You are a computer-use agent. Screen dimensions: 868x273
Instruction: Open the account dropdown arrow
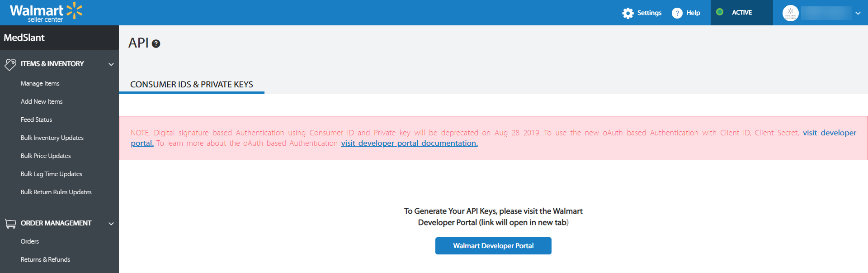click(858, 13)
